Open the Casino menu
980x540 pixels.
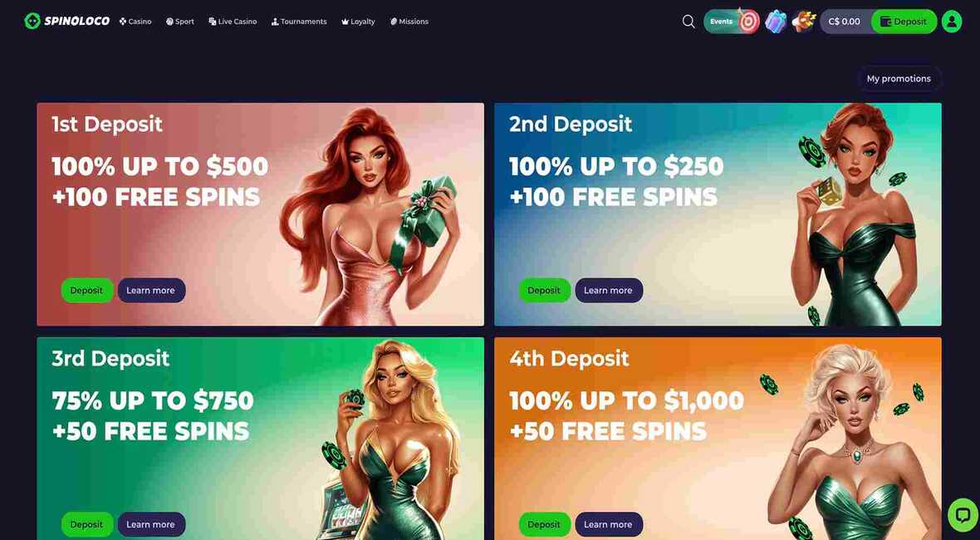pos(135,22)
